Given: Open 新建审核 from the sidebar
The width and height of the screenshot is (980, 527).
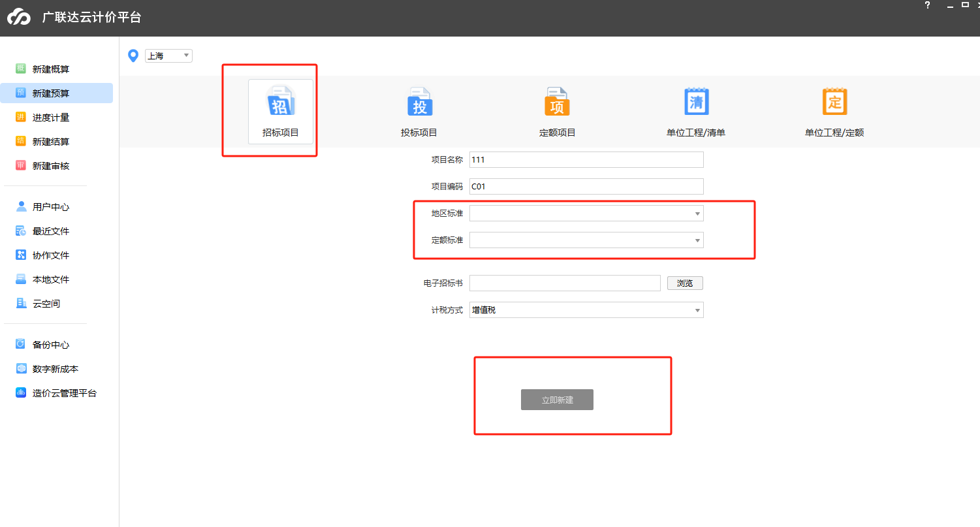Looking at the screenshot, I should tap(51, 166).
